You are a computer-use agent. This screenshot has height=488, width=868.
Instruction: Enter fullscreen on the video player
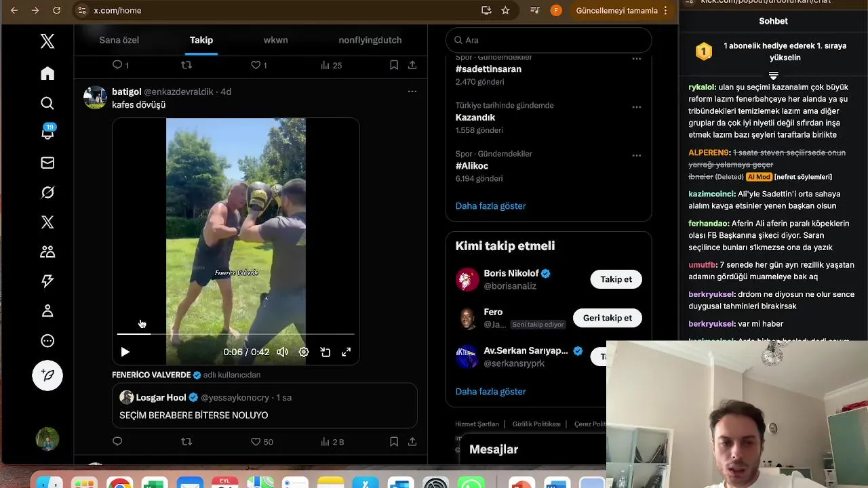tap(346, 352)
